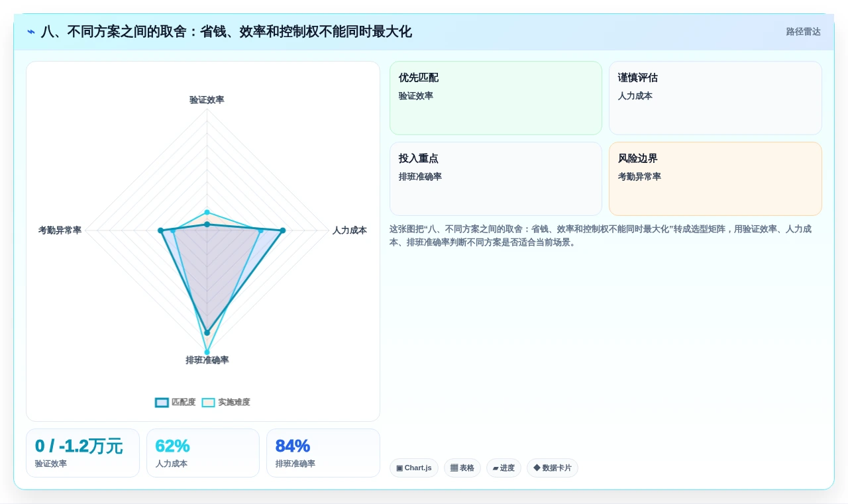Screen dimensions: 848x504
Task: Select the 进度 tag chip
Action: click(x=503, y=468)
